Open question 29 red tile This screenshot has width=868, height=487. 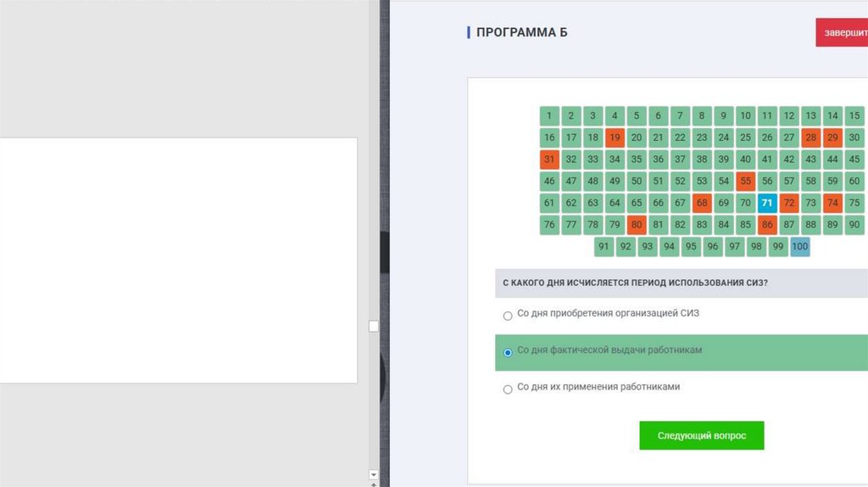coord(832,137)
